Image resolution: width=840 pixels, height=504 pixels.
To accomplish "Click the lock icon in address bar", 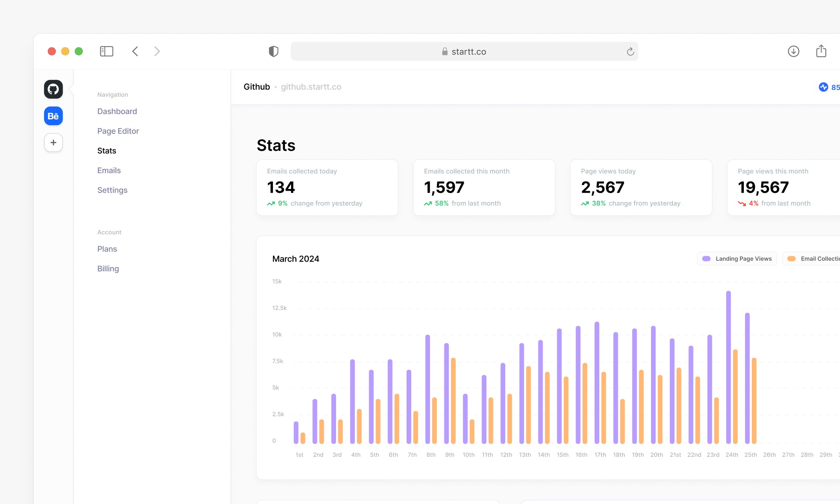I will coord(445,51).
